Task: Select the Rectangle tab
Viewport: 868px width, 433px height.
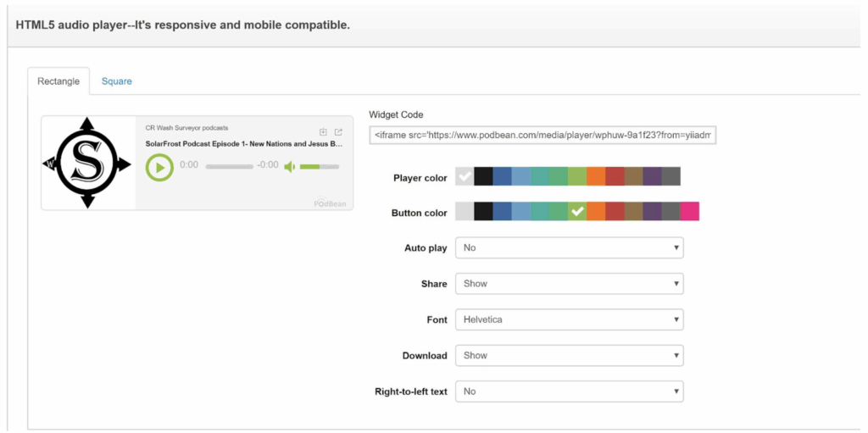Action: 58,81
